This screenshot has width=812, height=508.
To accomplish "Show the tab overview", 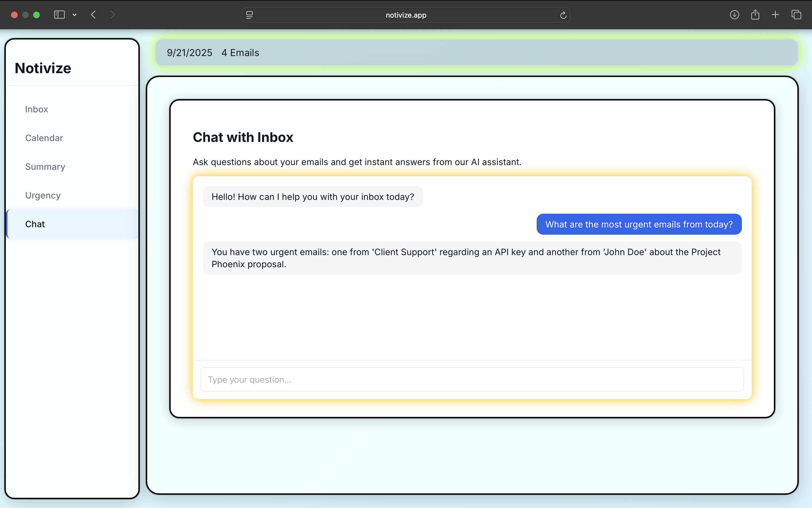I will click(x=796, y=15).
